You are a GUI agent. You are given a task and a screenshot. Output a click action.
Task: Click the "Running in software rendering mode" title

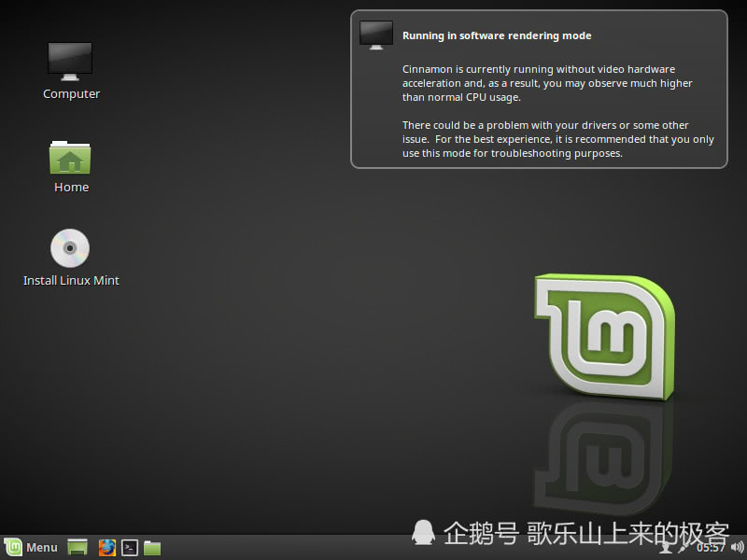497,35
